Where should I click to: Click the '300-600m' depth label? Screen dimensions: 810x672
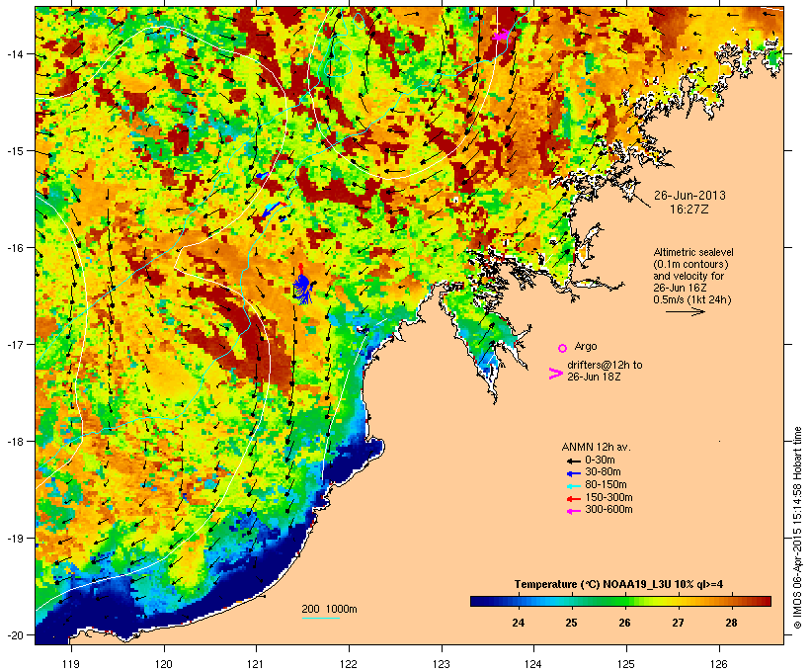[x=608, y=510]
